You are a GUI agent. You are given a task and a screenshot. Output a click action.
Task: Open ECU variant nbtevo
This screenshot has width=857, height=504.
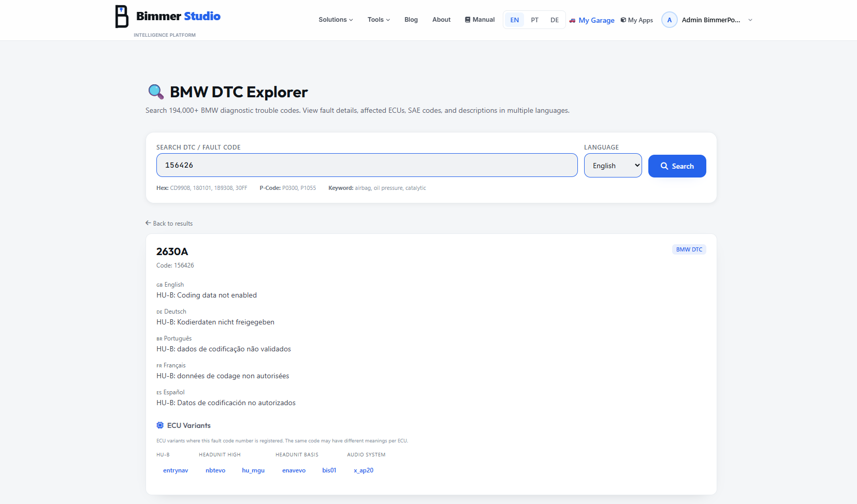click(215, 470)
